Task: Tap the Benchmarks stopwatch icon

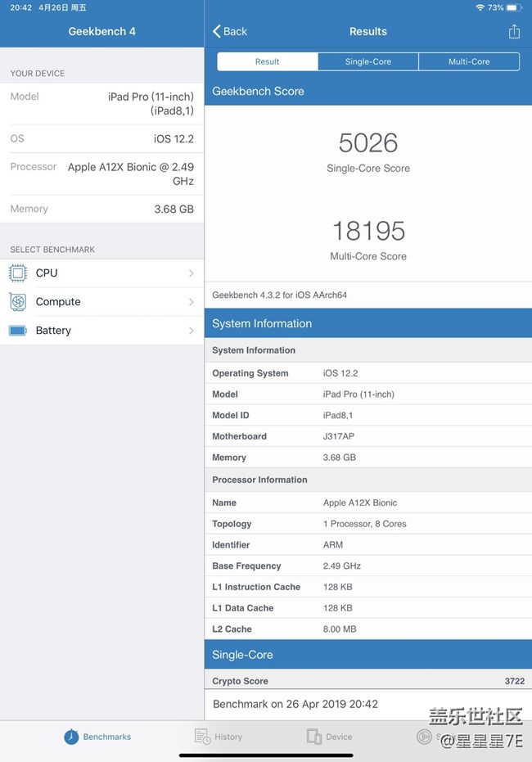Action: (x=71, y=737)
